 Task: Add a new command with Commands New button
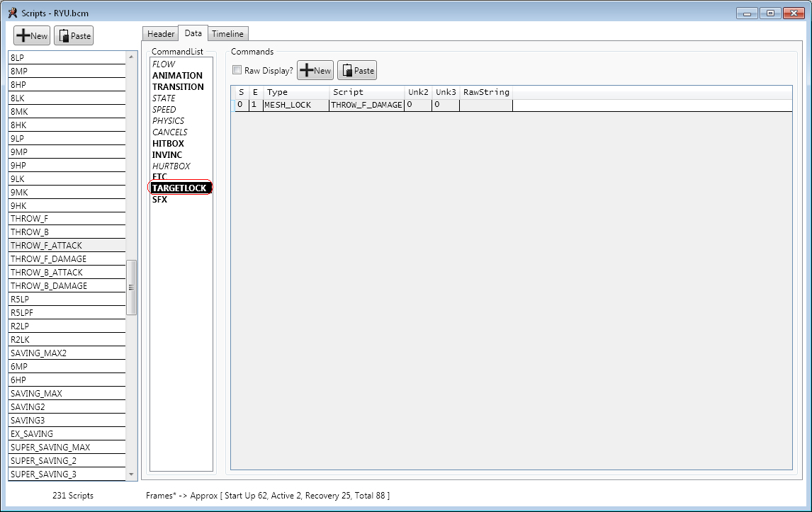[x=315, y=70]
